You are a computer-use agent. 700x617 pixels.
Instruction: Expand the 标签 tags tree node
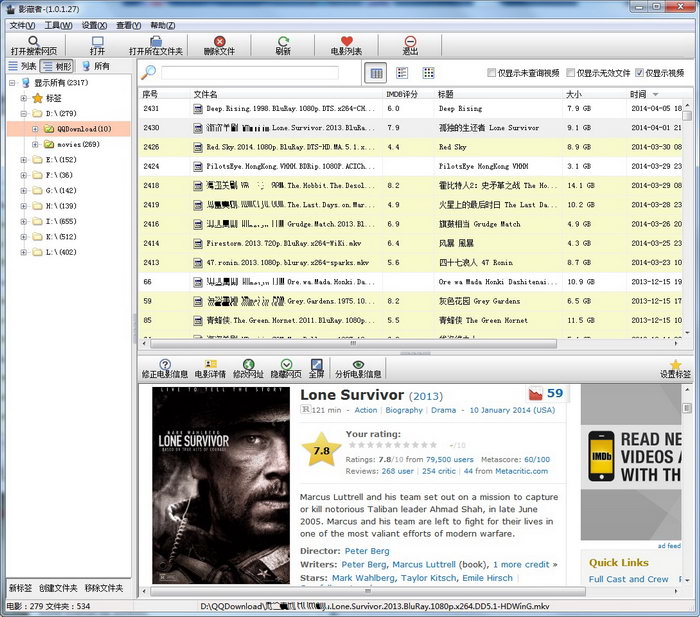tap(24, 99)
